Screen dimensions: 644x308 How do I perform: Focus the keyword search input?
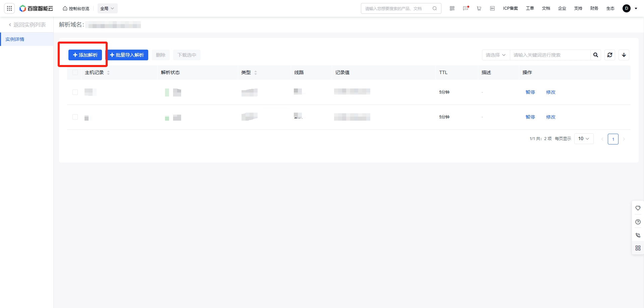[550, 55]
